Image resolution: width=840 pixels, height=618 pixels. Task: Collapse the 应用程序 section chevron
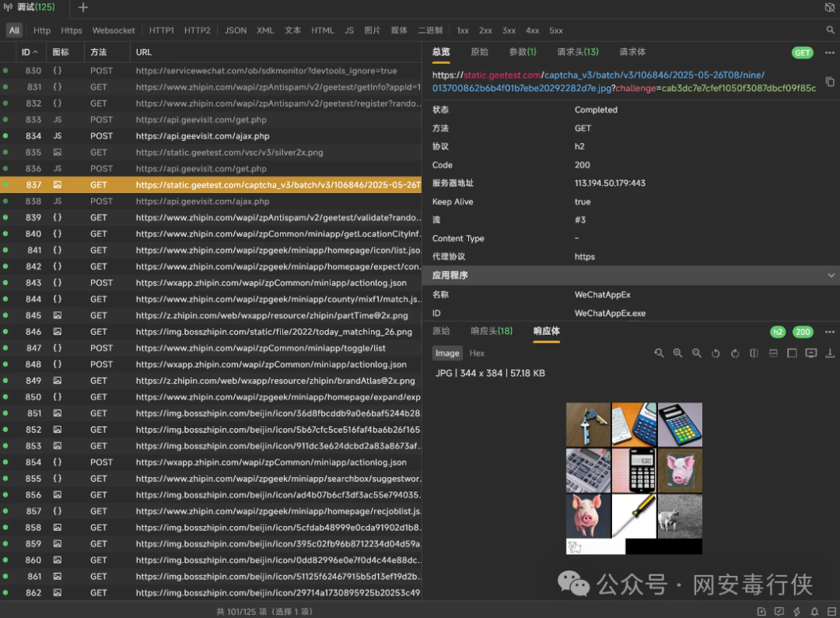click(831, 276)
